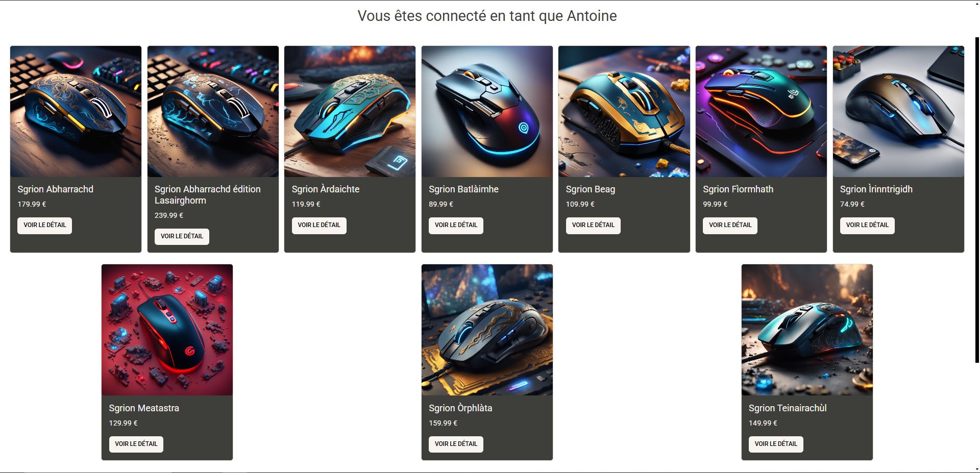Select the Sgrion Teinairachùl product picture

[807, 330]
